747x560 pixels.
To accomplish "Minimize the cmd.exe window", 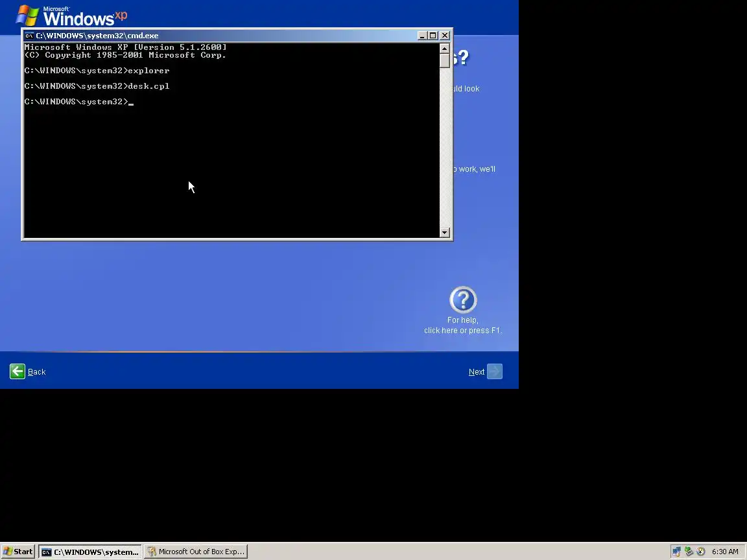I will (x=421, y=36).
